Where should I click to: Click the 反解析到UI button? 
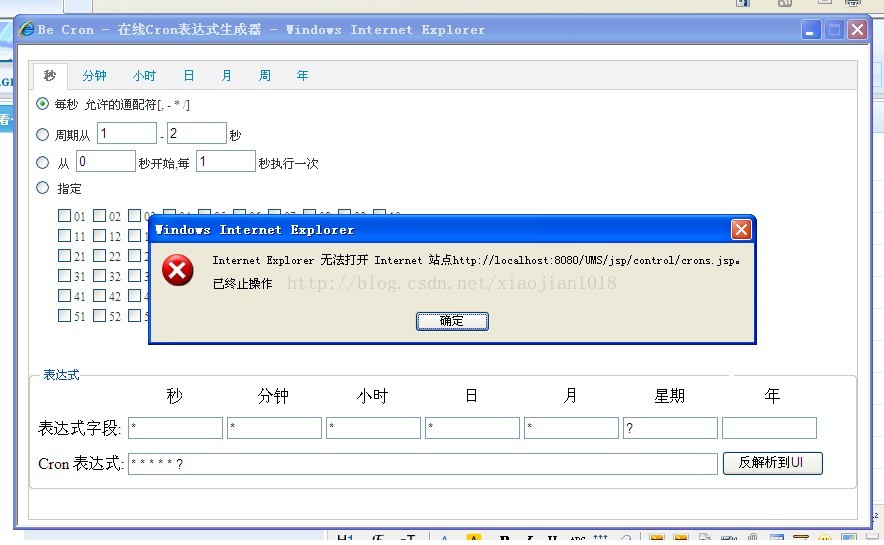[x=772, y=463]
